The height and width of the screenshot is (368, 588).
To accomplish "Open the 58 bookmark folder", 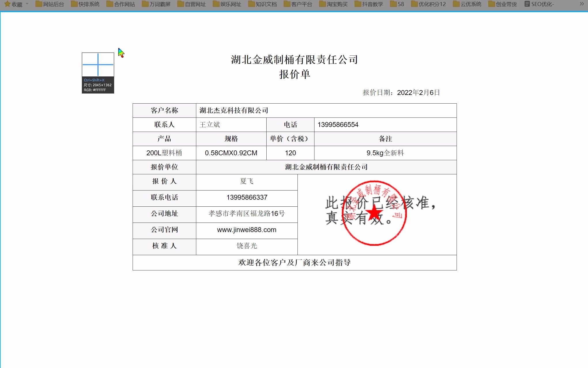I will pos(397,4).
